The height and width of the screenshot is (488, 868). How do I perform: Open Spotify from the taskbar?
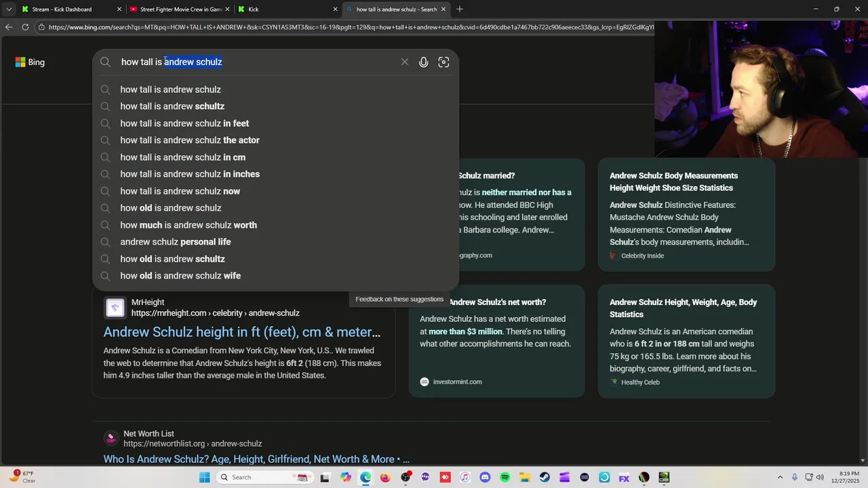[x=505, y=477]
